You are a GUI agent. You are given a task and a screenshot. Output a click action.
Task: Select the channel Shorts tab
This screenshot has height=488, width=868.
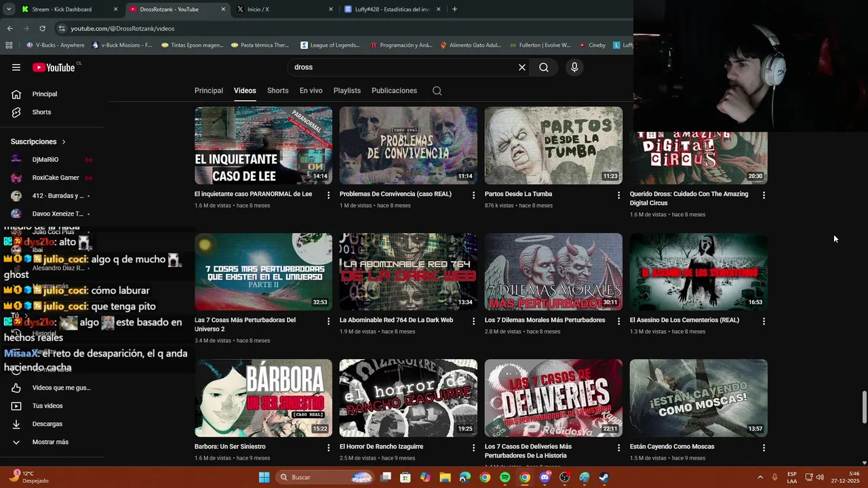click(277, 91)
